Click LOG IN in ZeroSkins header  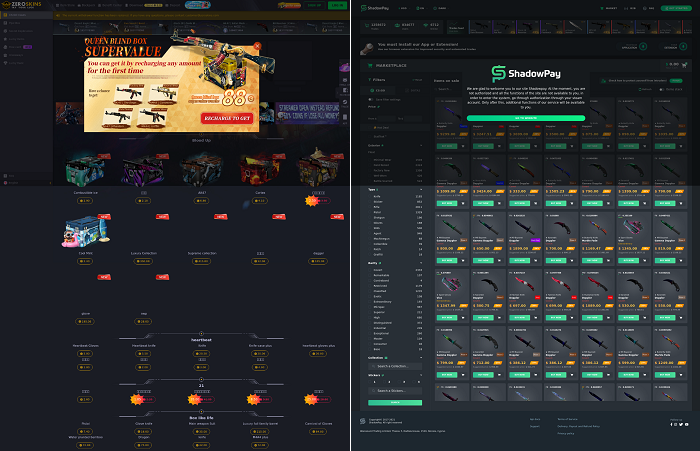pos(338,5)
